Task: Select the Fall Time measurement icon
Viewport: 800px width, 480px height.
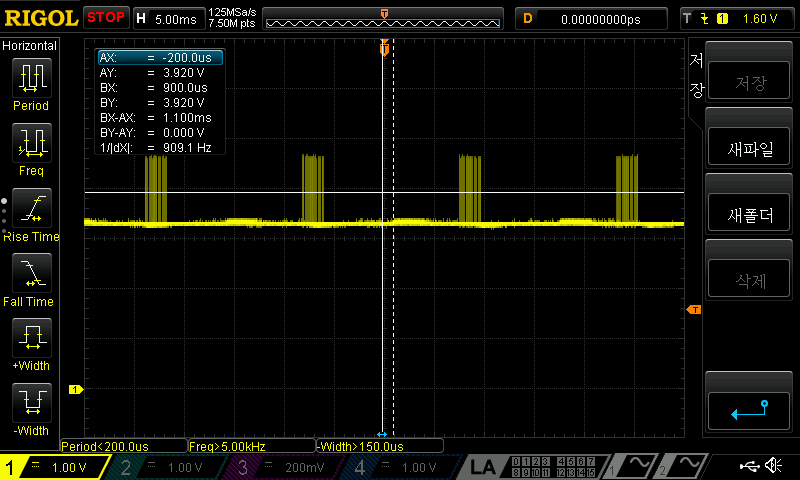Action: pos(32,273)
